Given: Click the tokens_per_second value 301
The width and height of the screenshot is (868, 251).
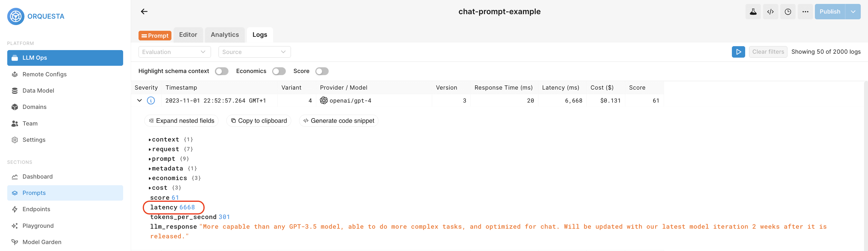Looking at the screenshot, I should click(224, 217).
